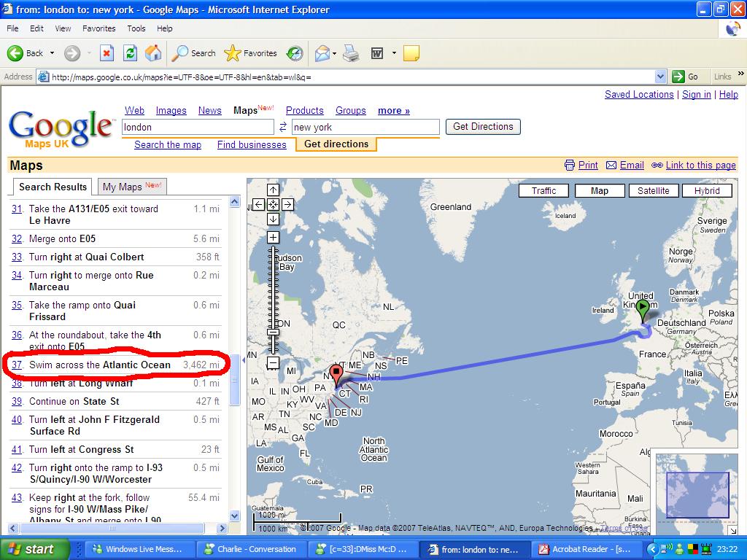747x560 pixels.
Task: Switch map view to Satellite
Action: (653, 191)
